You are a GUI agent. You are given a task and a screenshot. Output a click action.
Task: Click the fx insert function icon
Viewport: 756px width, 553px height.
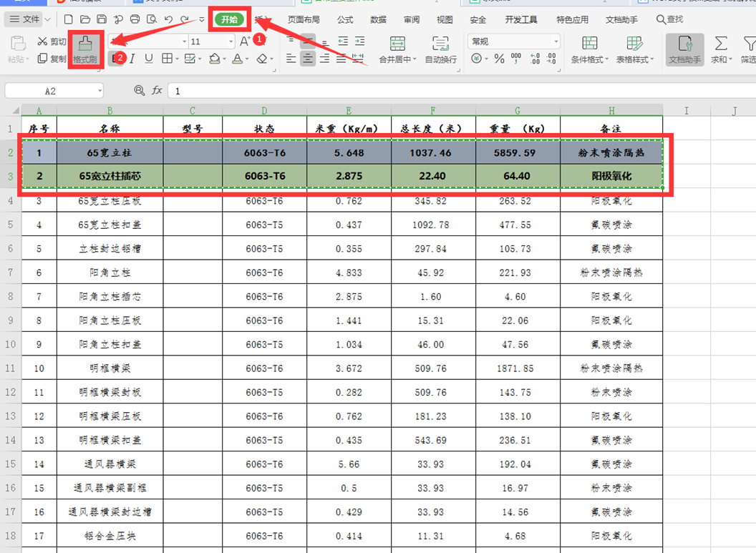tap(157, 90)
